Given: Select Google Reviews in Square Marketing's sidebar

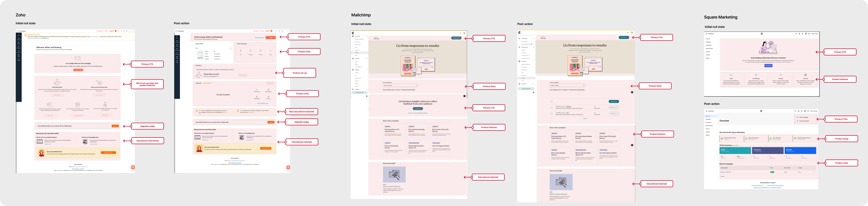Looking at the screenshot, I should point(710,48).
